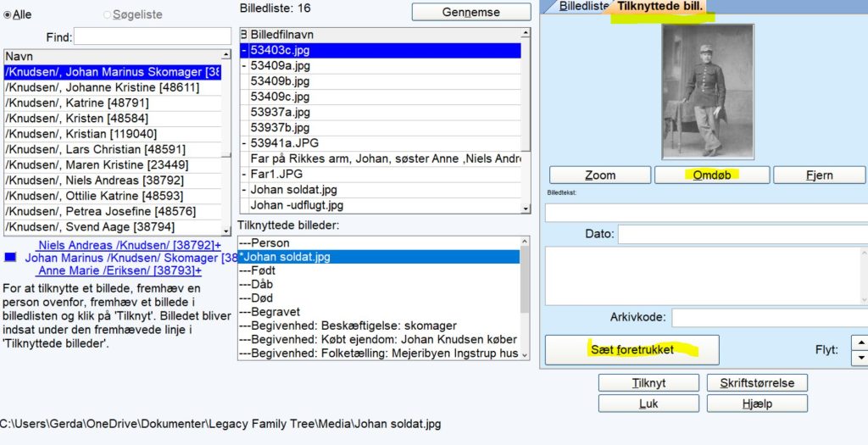This screenshot has width=868, height=445.
Task: Select Kristen [48584] in the name list
Action: pos(113,119)
